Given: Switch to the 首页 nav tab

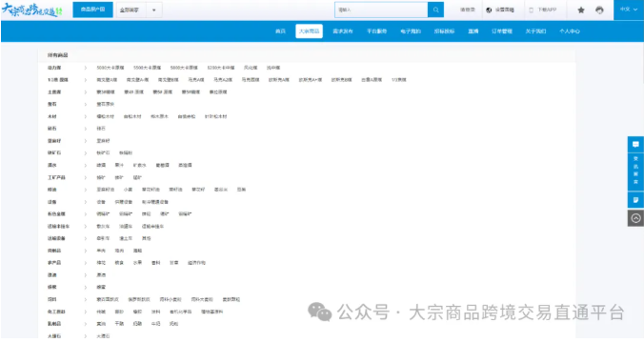Looking at the screenshot, I should (280, 31).
